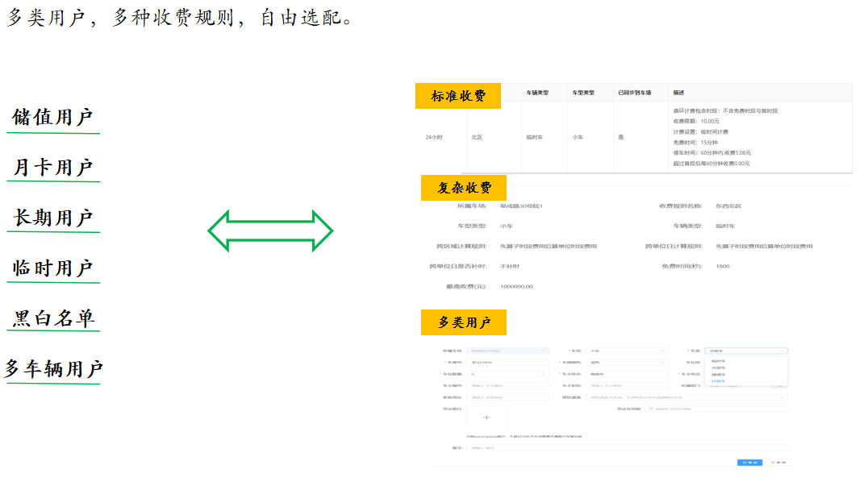Open the 所属车场 dropdown

point(543,351)
